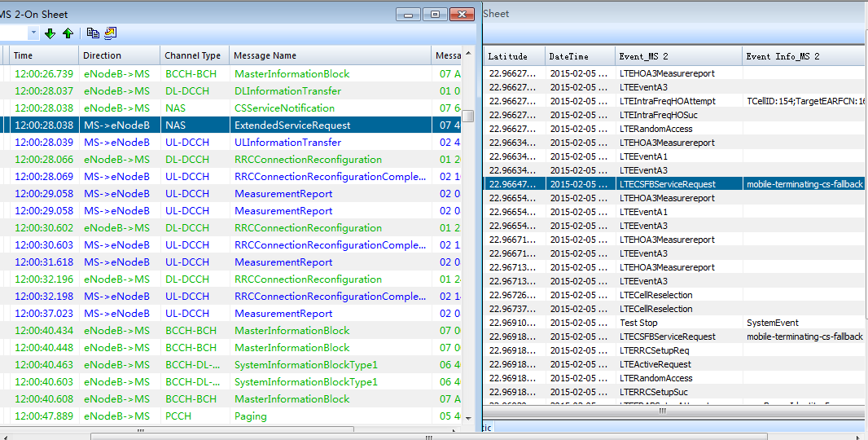Click the TCellID:154 event info cell

click(804, 101)
